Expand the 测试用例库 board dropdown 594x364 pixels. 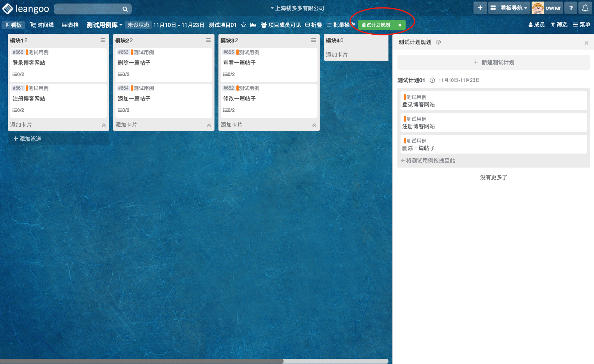(104, 25)
